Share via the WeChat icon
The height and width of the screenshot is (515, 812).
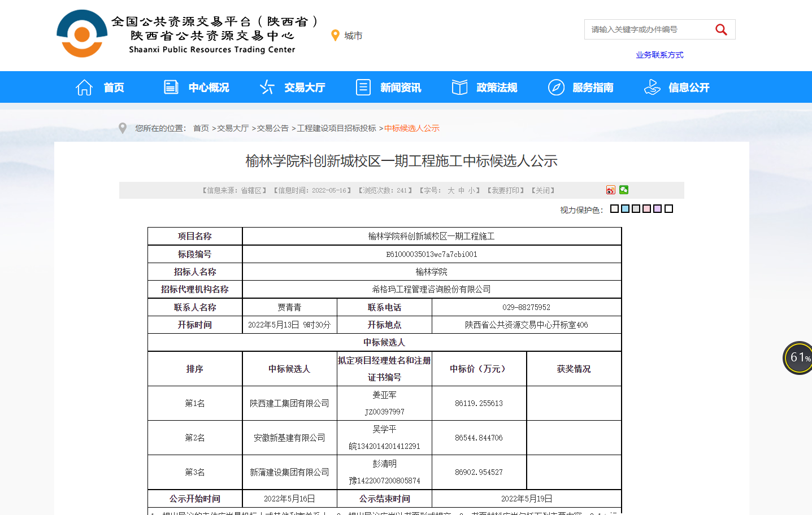tap(624, 190)
